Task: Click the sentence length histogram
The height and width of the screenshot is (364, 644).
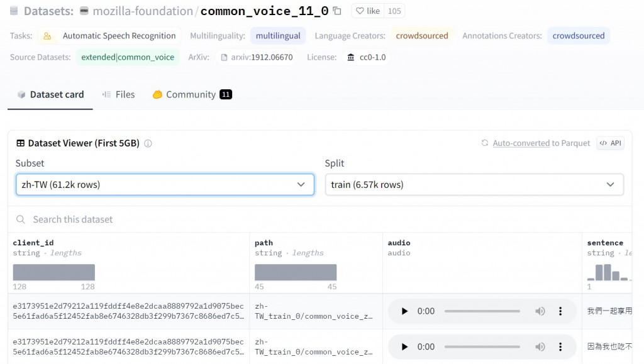Action: (x=609, y=272)
